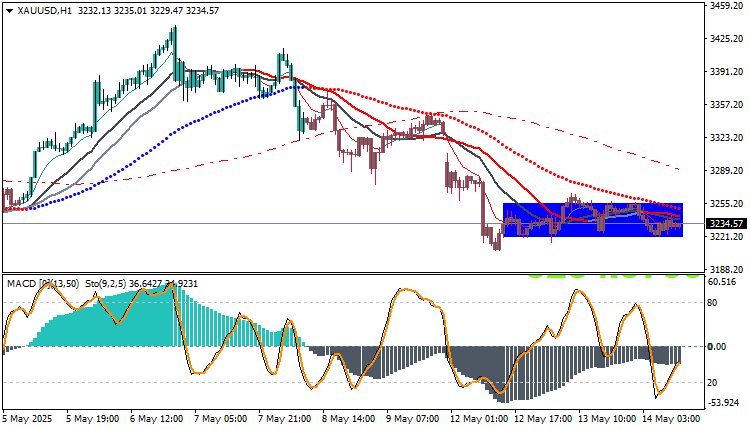This screenshot has height=430, width=750.
Task: Select the current price label 3234.57
Action: [x=726, y=223]
